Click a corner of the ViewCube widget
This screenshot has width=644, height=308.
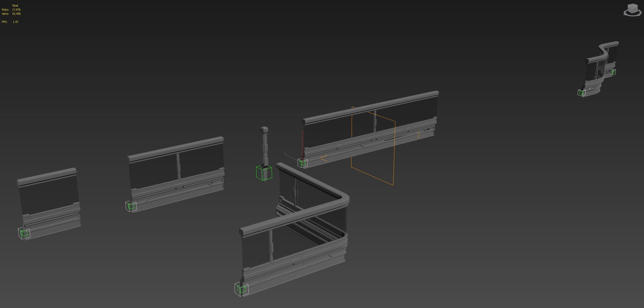628,5
